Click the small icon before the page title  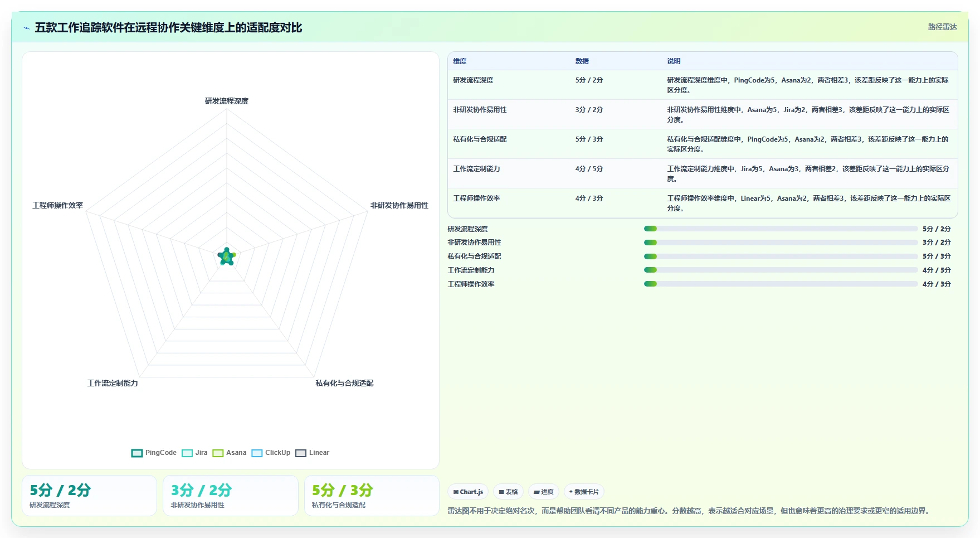pos(26,28)
